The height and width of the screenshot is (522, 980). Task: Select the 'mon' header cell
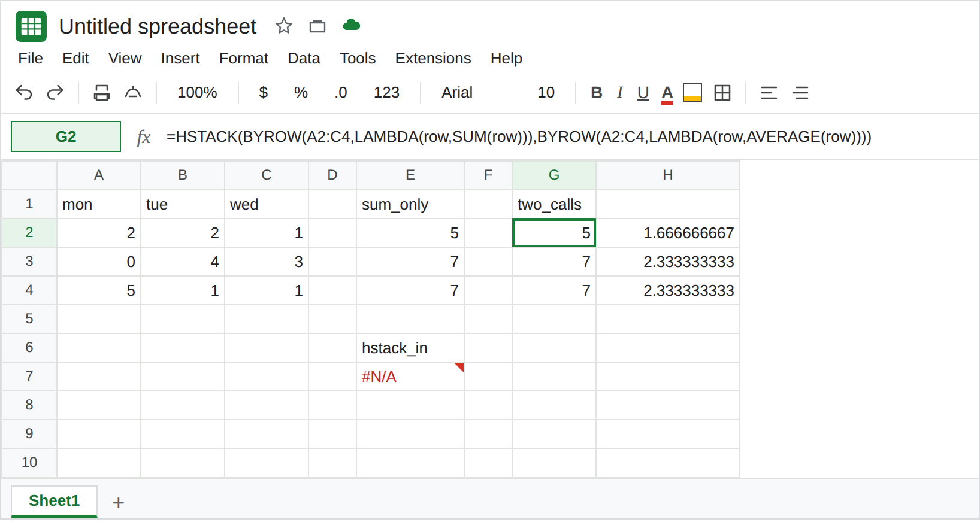coord(99,204)
